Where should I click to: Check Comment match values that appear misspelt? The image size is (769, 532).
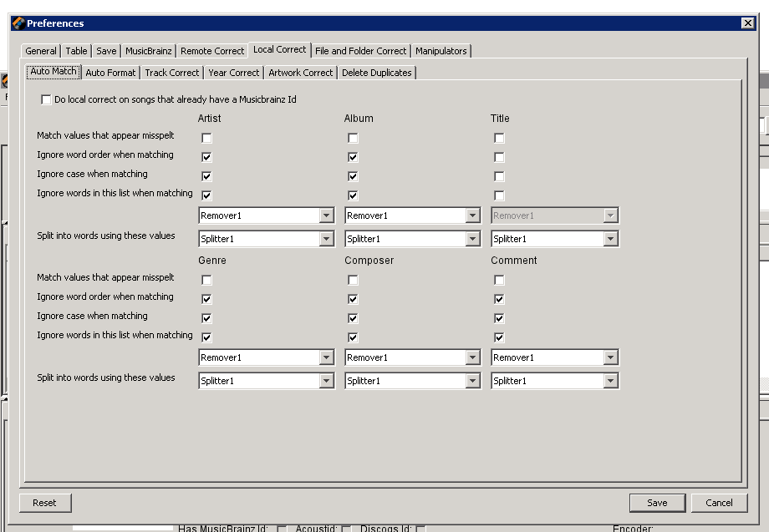point(499,281)
